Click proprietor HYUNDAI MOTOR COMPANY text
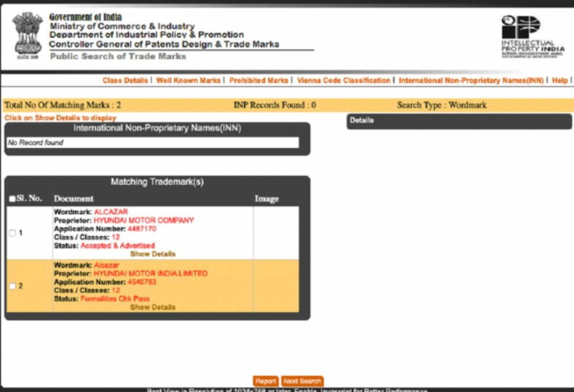574x392 pixels. (x=143, y=220)
